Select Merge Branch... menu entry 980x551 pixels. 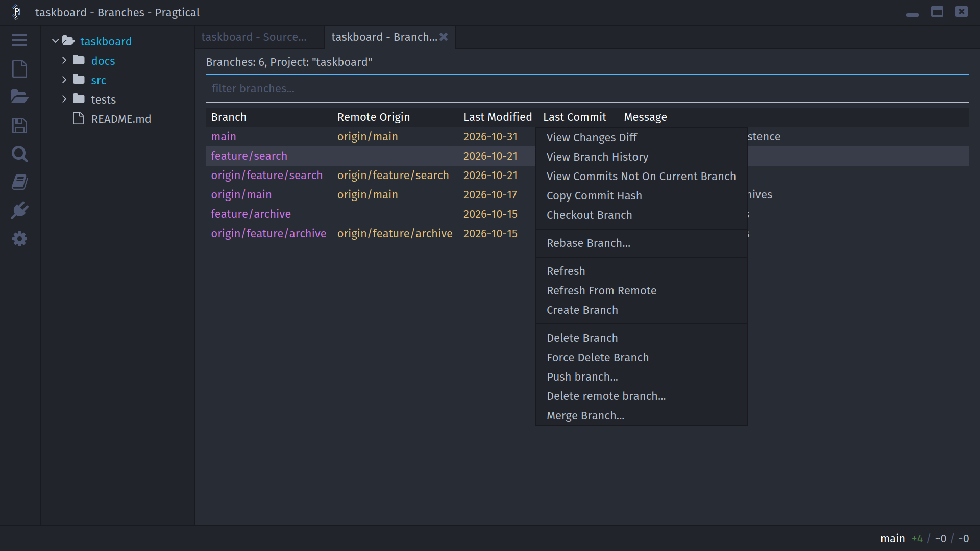pyautogui.click(x=642, y=415)
